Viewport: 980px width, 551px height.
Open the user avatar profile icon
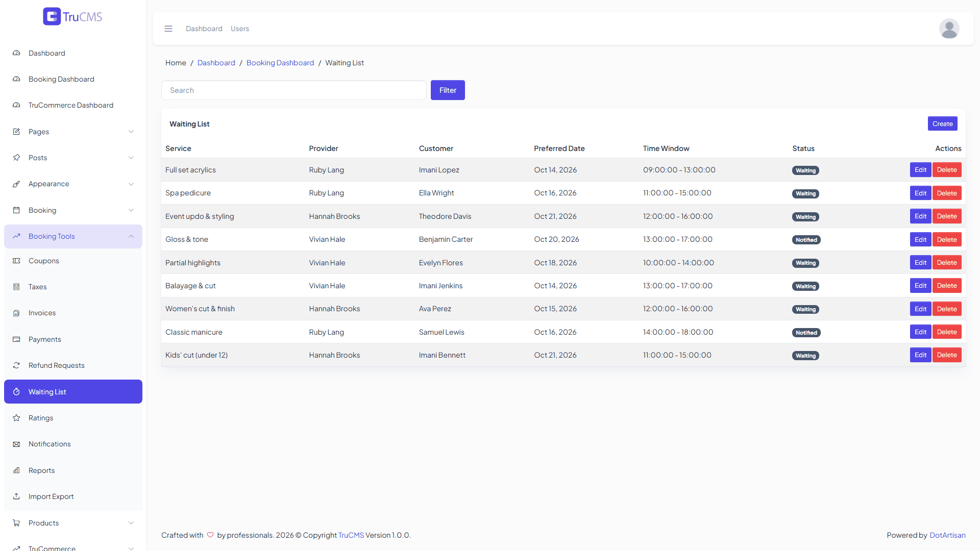point(949,29)
